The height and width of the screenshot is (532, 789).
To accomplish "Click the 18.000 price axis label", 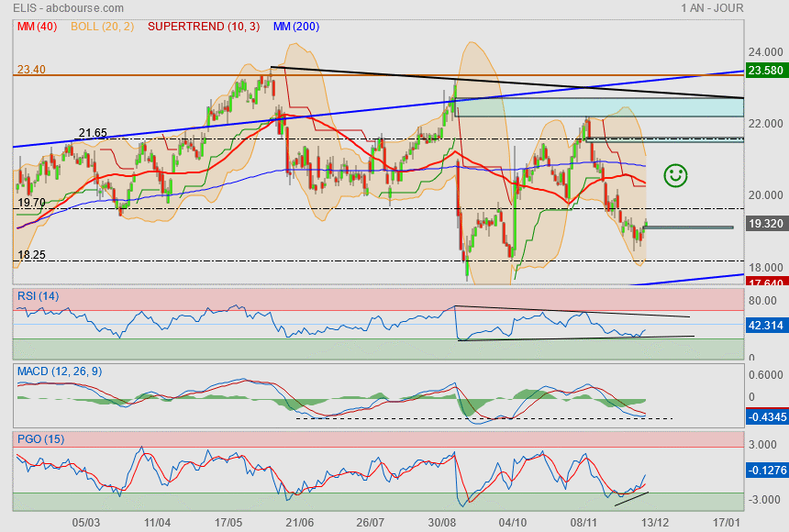I will pos(765,267).
